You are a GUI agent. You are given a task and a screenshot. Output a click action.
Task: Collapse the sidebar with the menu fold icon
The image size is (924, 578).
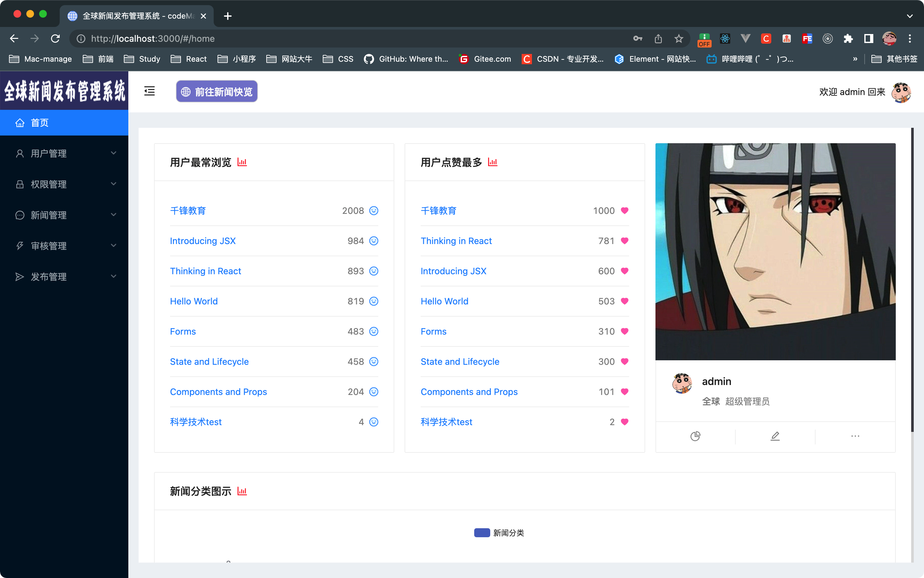click(149, 91)
